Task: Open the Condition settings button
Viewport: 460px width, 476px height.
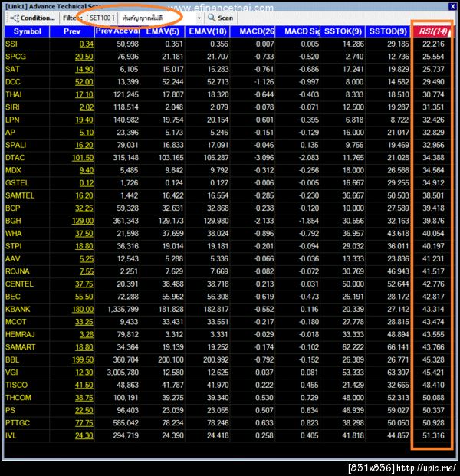Action: [x=32, y=18]
